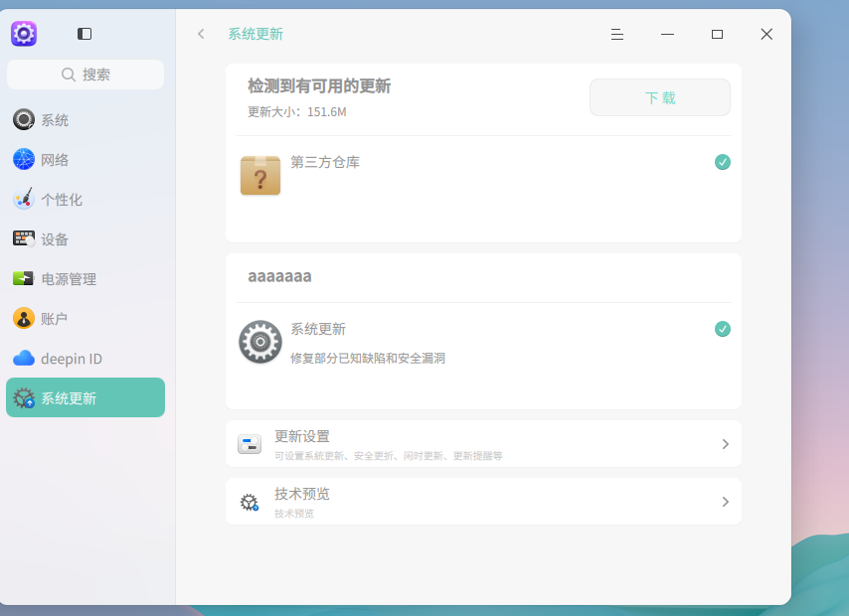Viewport: 849px width, 616px height.
Task: Expand 更新设置 with its chevron
Action: (x=726, y=444)
